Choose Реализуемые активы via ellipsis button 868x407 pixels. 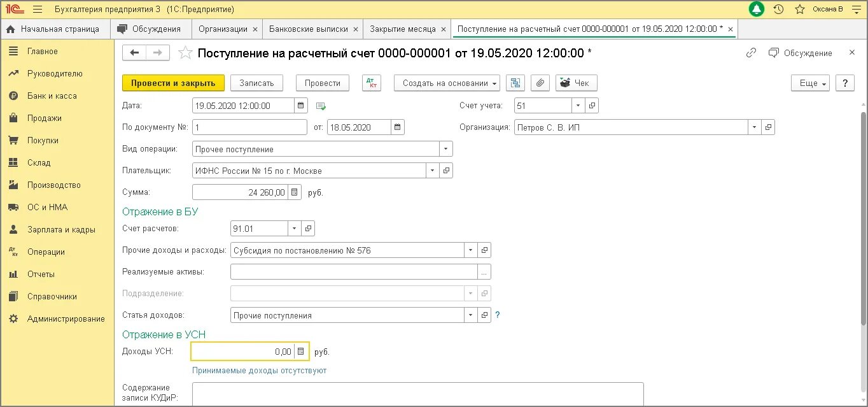click(x=484, y=272)
